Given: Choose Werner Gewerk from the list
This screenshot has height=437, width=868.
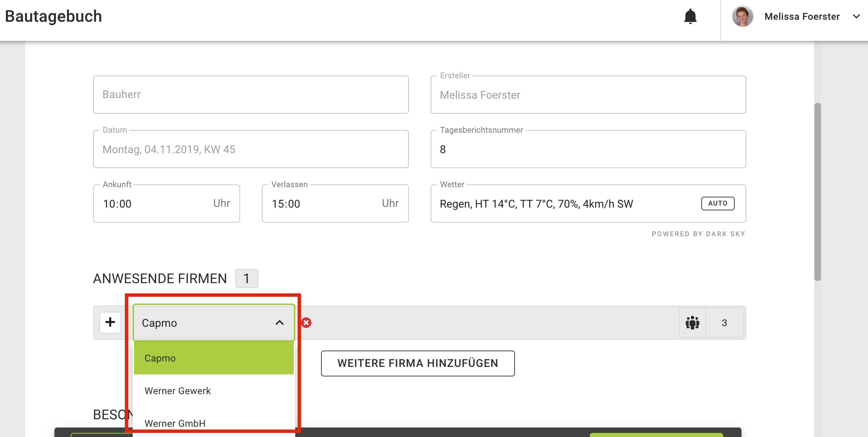Looking at the screenshot, I should 214,391.
